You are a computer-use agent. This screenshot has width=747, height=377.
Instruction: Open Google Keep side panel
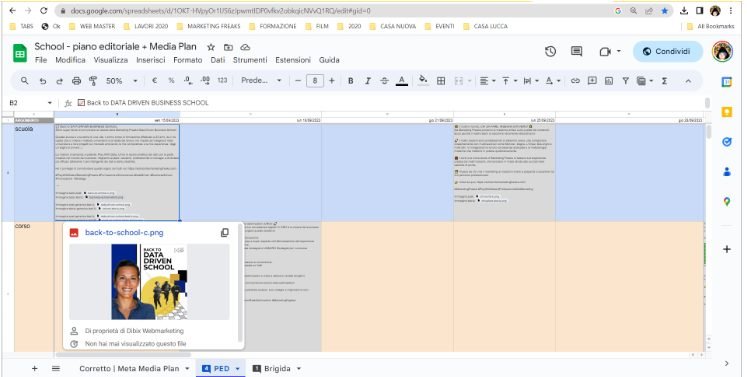click(727, 112)
